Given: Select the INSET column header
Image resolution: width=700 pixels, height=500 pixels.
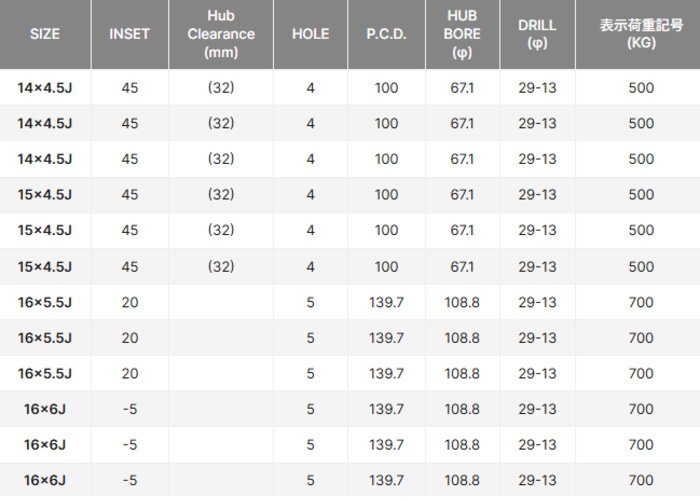Looking at the screenshot, I should [129, 33].
